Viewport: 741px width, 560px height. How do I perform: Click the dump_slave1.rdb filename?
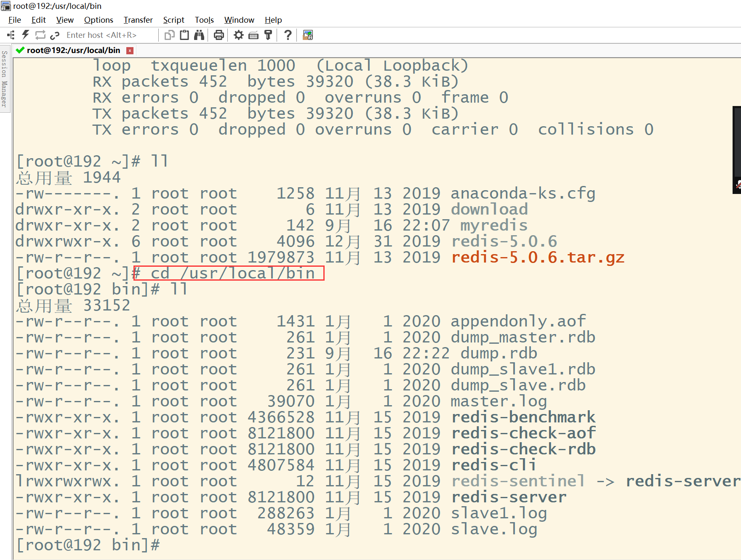(x=523, y=369)
